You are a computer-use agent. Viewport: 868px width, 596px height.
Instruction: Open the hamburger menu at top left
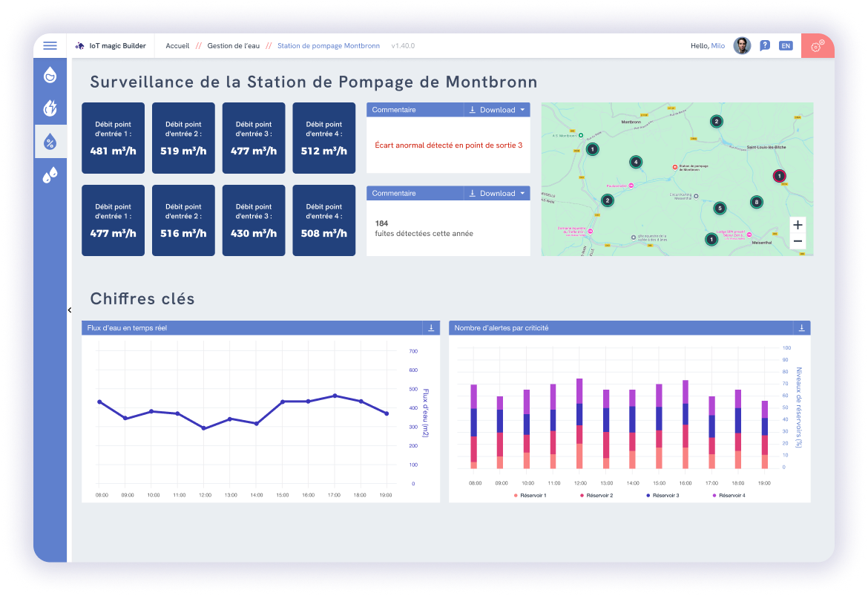(50, 45)
